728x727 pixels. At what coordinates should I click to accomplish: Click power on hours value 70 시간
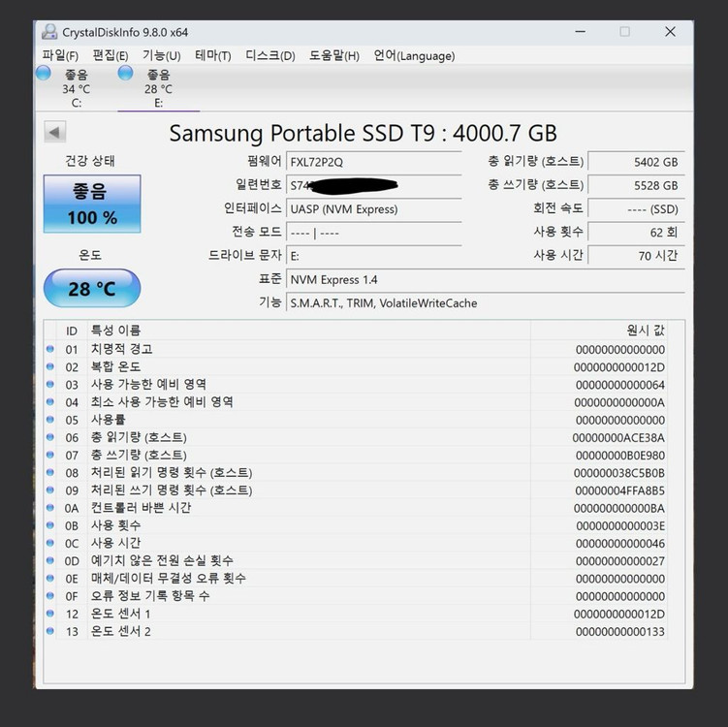point(636,255)
